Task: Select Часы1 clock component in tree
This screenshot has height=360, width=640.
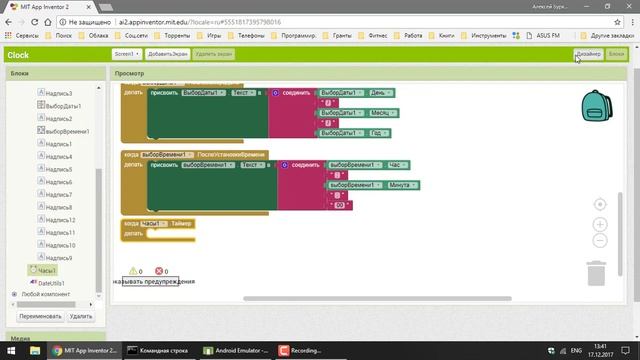Action: (42, 270)
